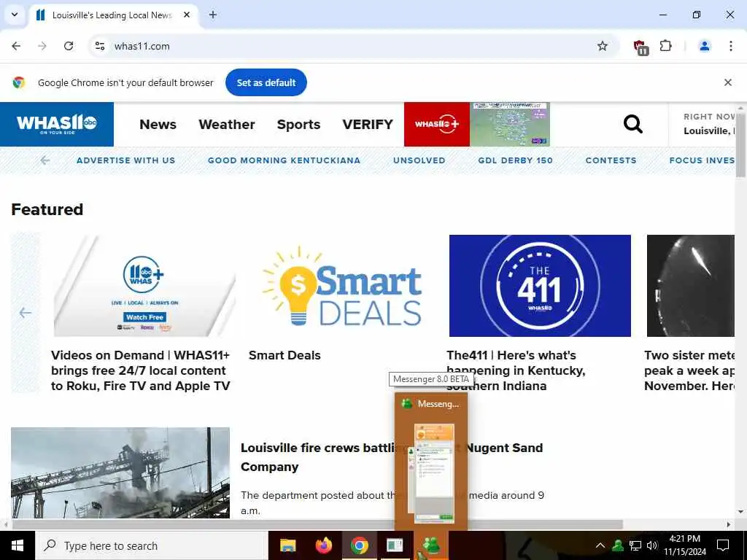747x560 pixels.
Task: Open the network tray icon
Action: coord(635,545)
